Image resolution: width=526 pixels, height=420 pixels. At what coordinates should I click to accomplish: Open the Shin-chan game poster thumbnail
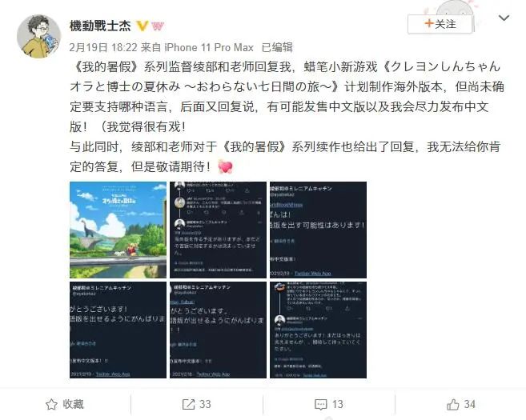pyautogui.click(x=118, y=230)
